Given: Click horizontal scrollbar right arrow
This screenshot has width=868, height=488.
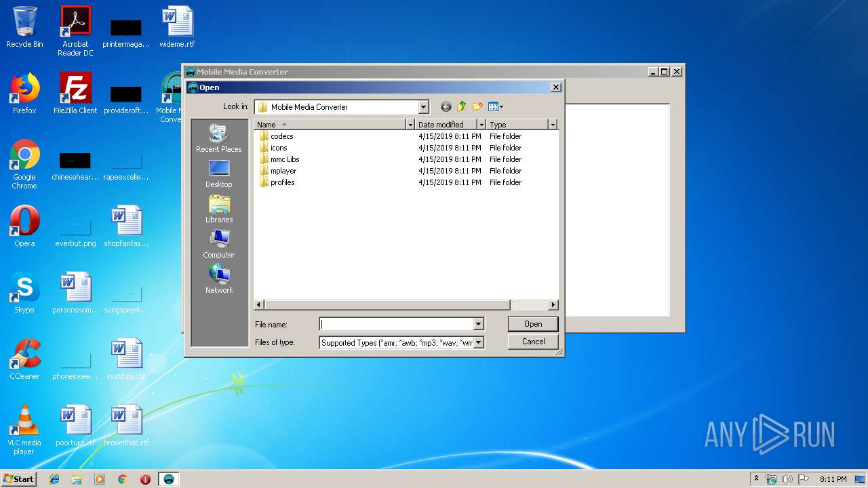Looking at the screenshot, I should (553, 305).
